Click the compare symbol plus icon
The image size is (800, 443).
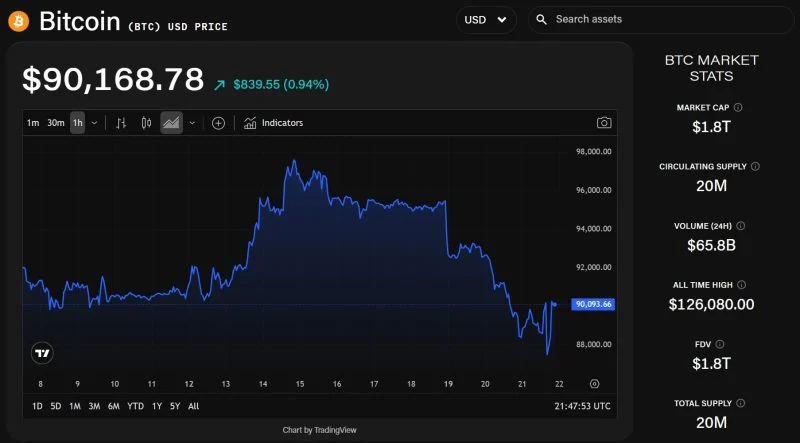click(218, 123)
